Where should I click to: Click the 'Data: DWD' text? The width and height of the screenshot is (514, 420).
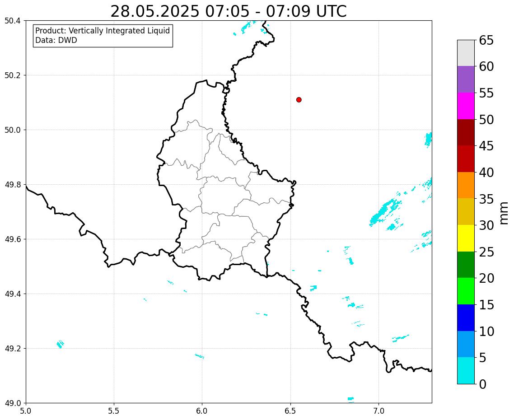56,40
